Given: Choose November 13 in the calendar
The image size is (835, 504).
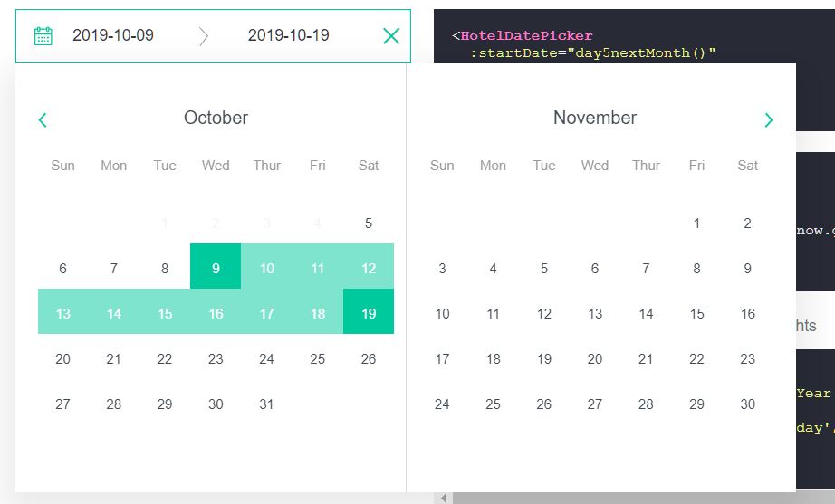Looking at the screenshot, I should pos(595,311).
